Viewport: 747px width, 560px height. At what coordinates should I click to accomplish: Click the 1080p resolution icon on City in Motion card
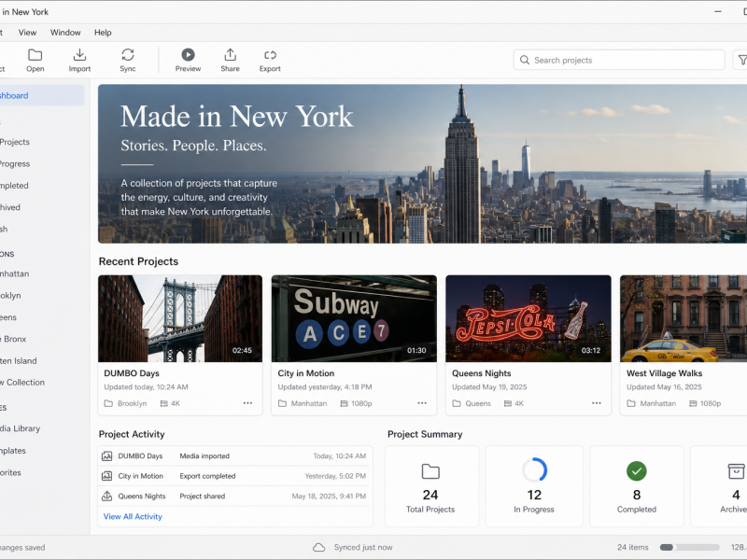[344, 403]
